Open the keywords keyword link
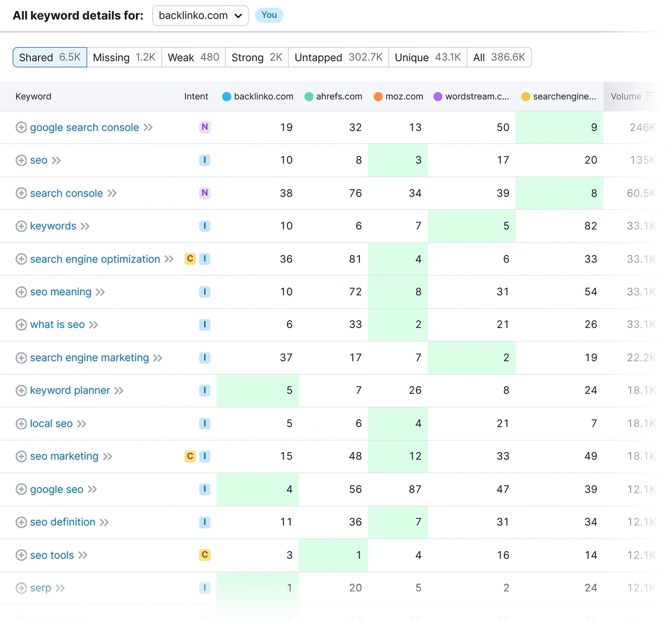The width and height of the screenshot is (672, 624). pyautogui.click(x=53, y=226)
